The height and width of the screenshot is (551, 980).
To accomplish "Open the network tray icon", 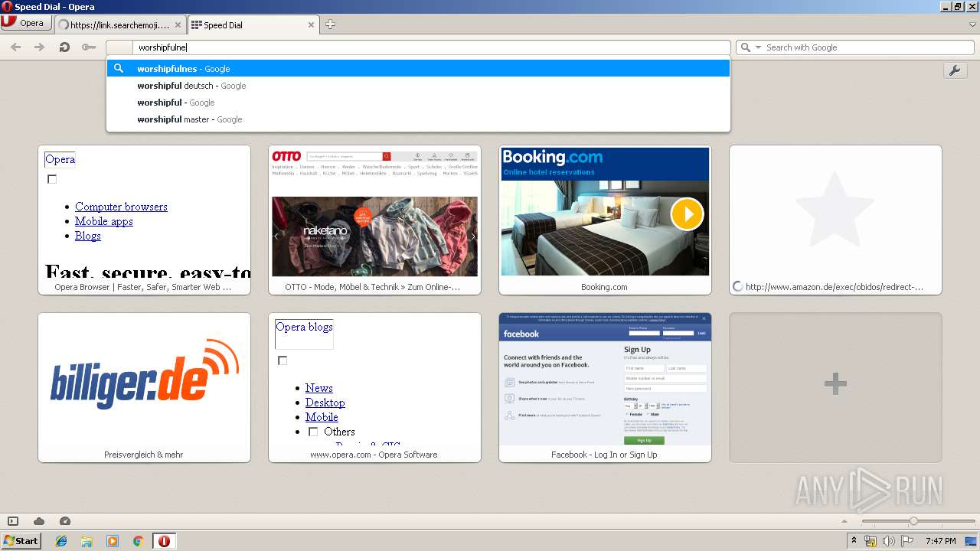I will click(871, 541).
